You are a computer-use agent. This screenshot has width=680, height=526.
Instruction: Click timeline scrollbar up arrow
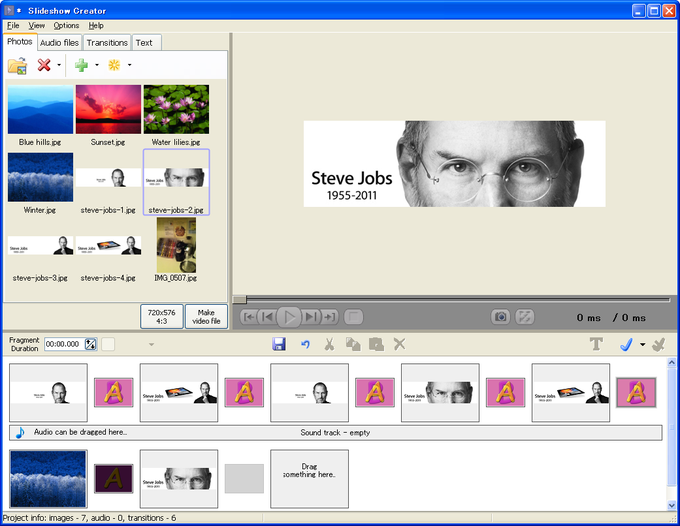click(671, 363)
